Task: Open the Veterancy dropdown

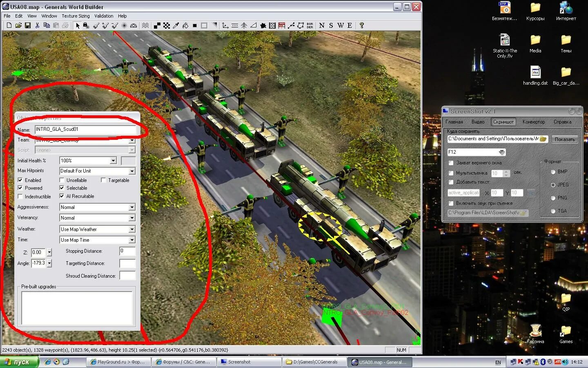Action: tap(132, 218)
